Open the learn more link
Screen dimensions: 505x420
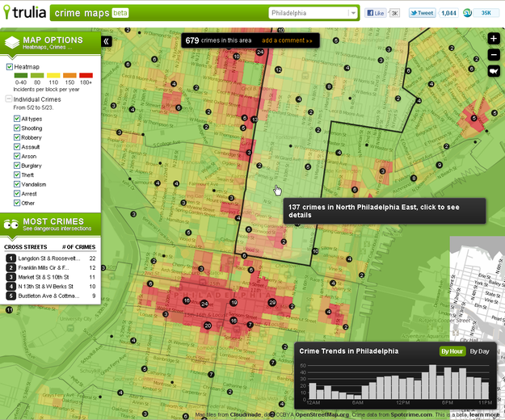[x=485, y=415]
